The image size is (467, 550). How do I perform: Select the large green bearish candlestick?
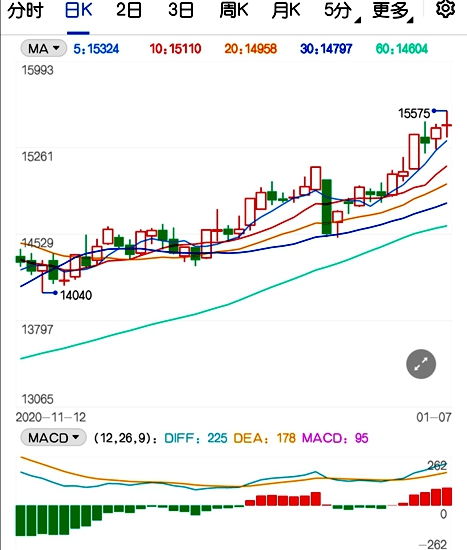(x=327, y=207)
